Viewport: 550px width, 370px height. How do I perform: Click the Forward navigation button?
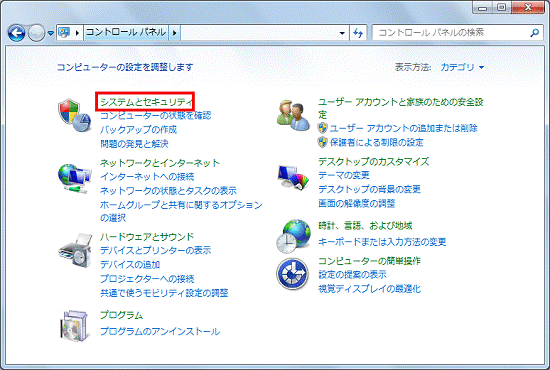tap(36, 33)
